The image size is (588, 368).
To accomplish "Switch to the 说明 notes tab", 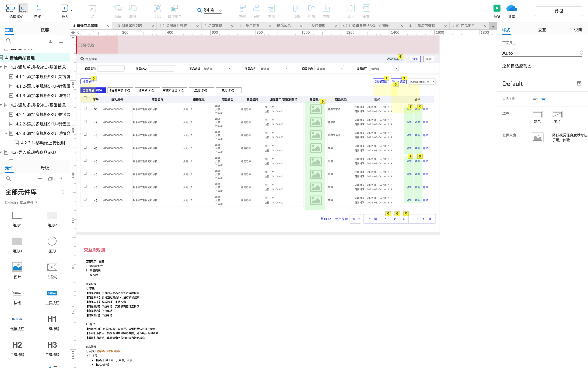I will click(x=578, y=30).
